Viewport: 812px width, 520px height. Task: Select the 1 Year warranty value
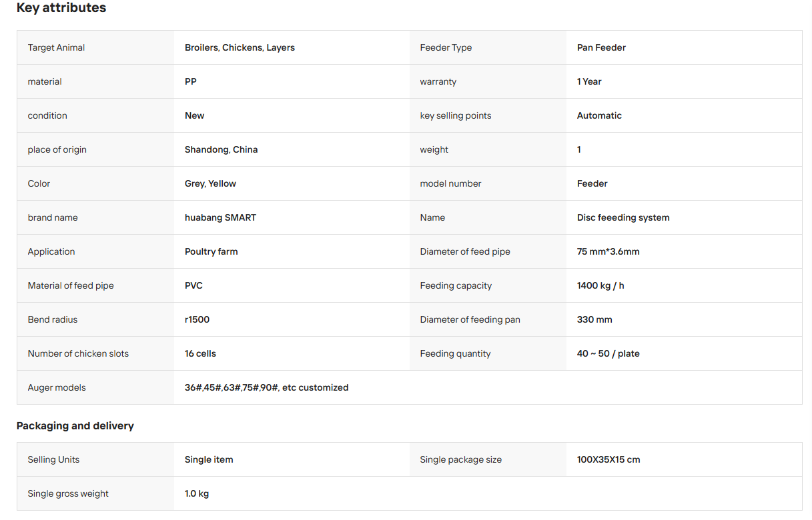589,81
